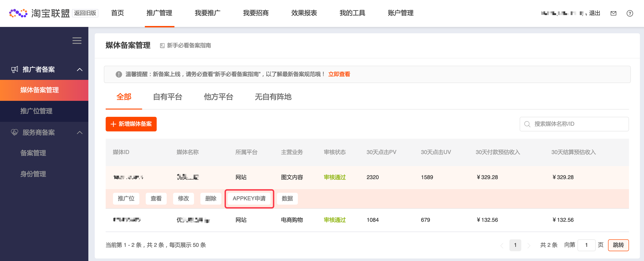The width and height of the screenshot is (644, 261).
Task: Click 推广者备案 sidebar heading
Action: tap(38, 69)
